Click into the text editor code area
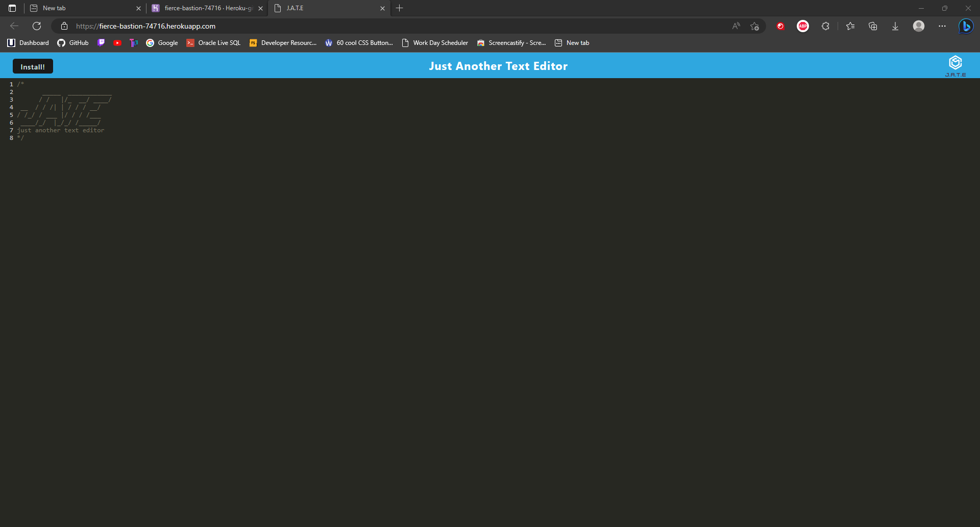The image size is (980, 527). [x=255, y=204]
